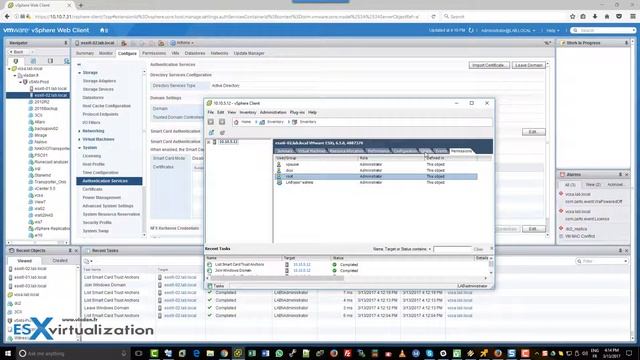The image size is (640, 360).
Task: Select the esxi6-01.lab.local host in Navigator
Action: click(x=50, y=89)
